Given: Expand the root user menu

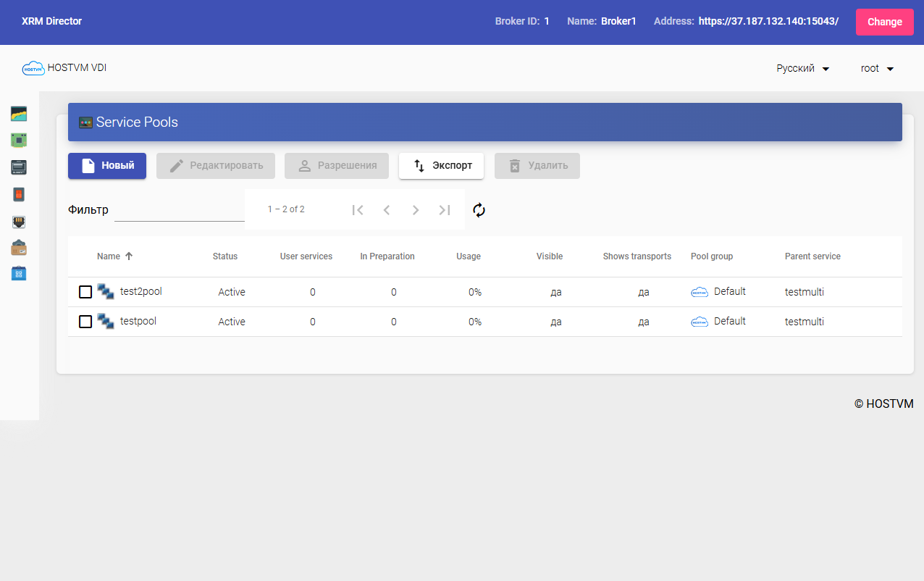Looking at the screenshot, I should (877, 68).
